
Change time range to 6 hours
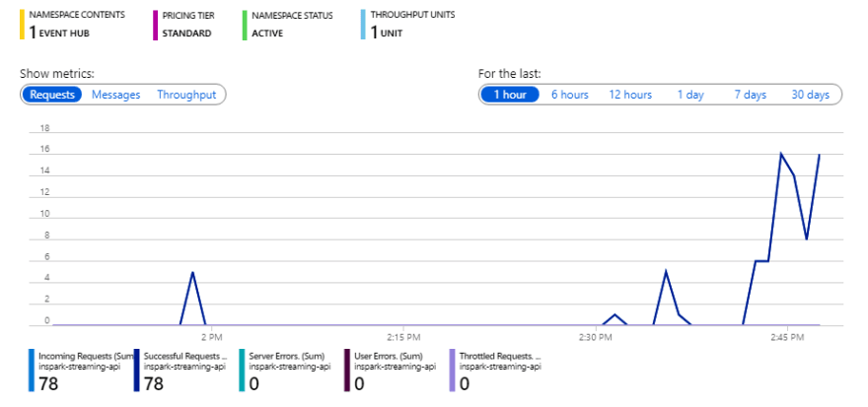(570, 95)
